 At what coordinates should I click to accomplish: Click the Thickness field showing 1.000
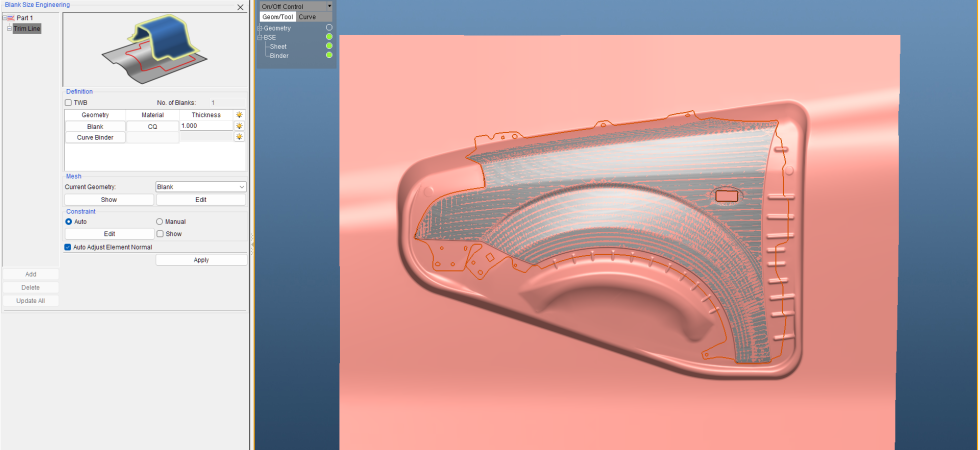[x=206, y=126]
